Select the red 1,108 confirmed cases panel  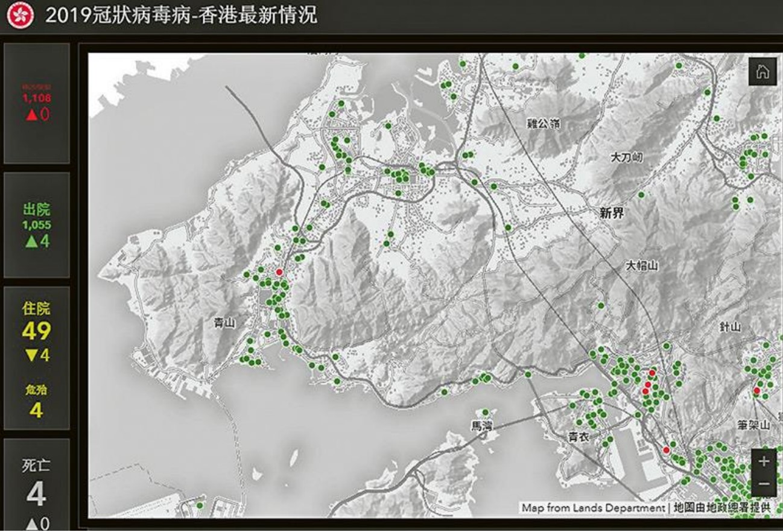(x=37, y=104)
